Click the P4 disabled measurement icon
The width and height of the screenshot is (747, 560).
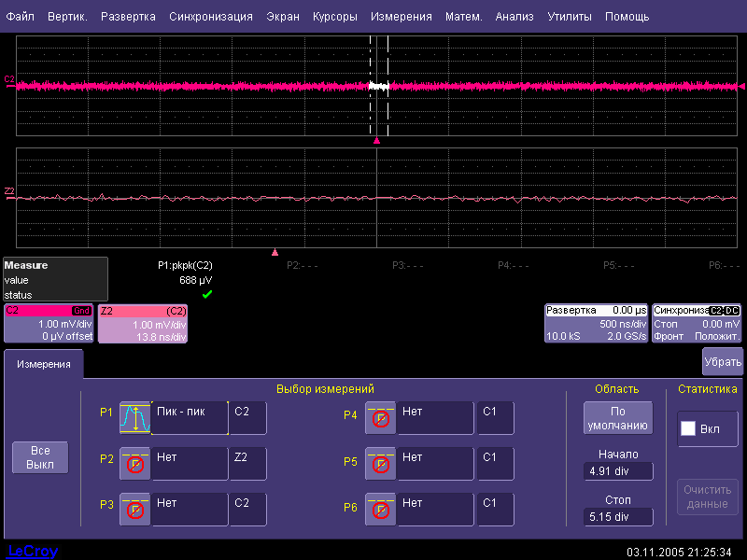pos(381,419)
